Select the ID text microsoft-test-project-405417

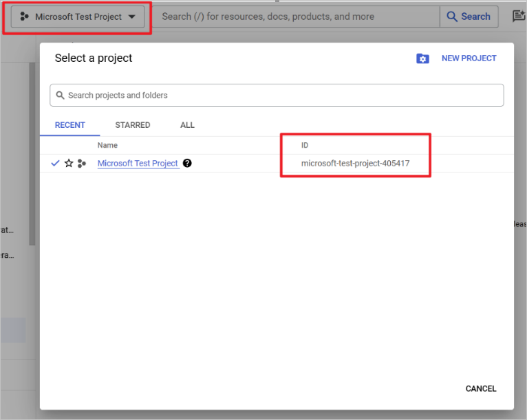(355, 164)
